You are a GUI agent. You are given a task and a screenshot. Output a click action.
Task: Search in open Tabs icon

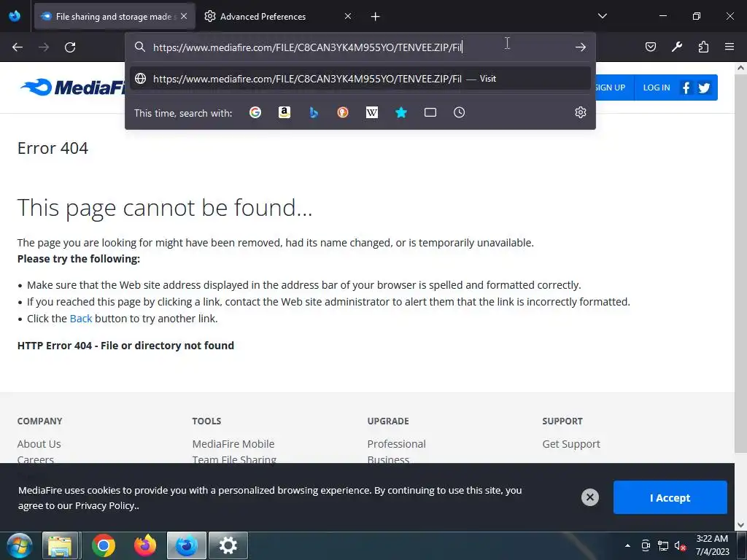click(x=430, y=112)
